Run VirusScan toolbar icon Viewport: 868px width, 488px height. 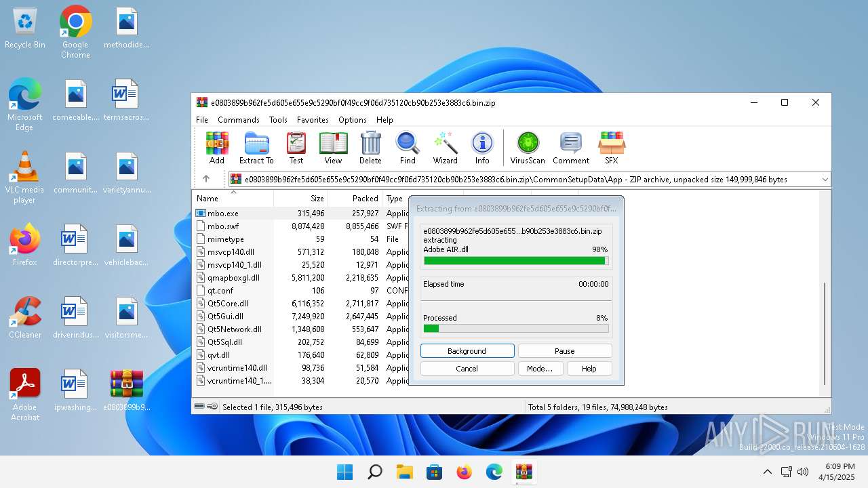click(x=528, y=148)
